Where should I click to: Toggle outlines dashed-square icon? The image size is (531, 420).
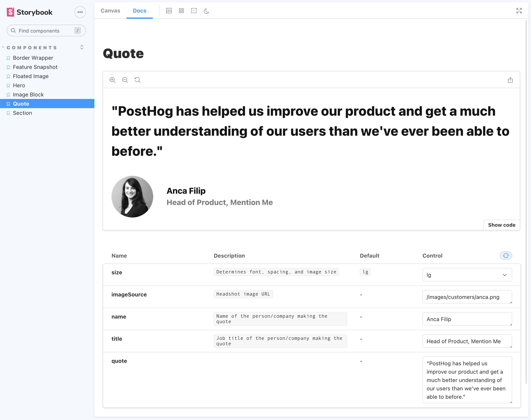[x=194, y=11]
